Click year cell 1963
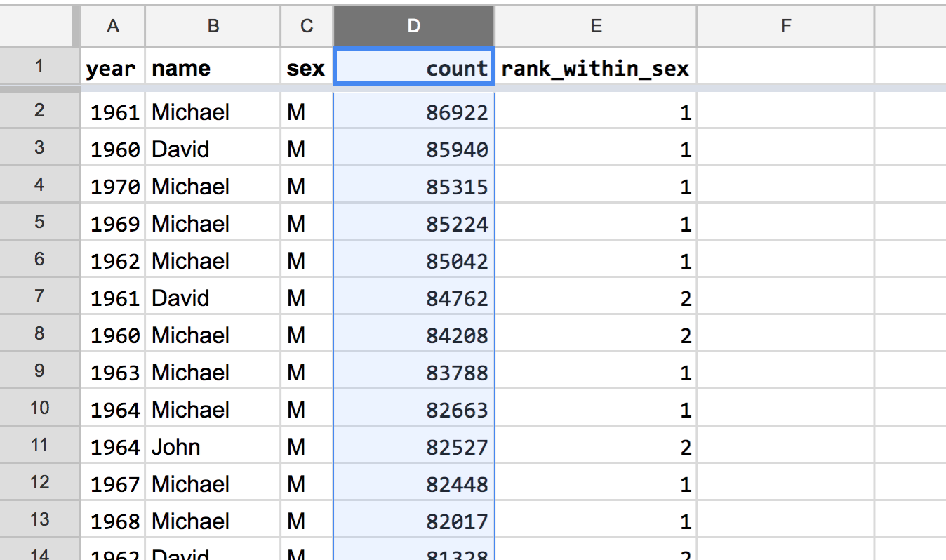 pos(112,372)
